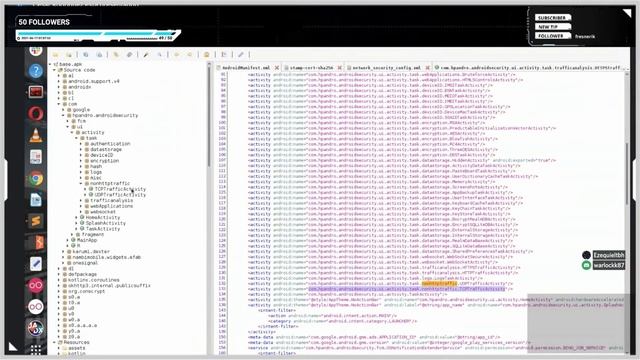The height and width of the screenshot is (360, 640).
Task: Expand the android.support.v4 package node
Action: click(x=59, y=81)
